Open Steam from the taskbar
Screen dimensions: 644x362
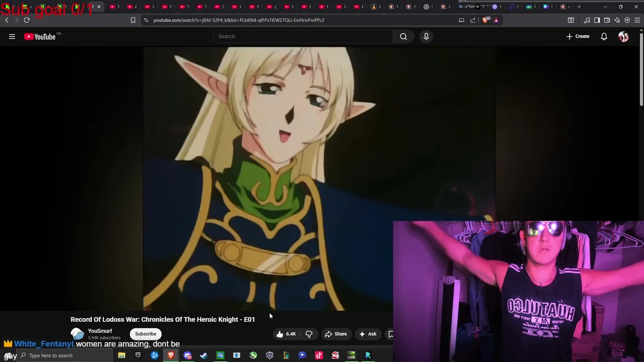click(x=204, y=355)
